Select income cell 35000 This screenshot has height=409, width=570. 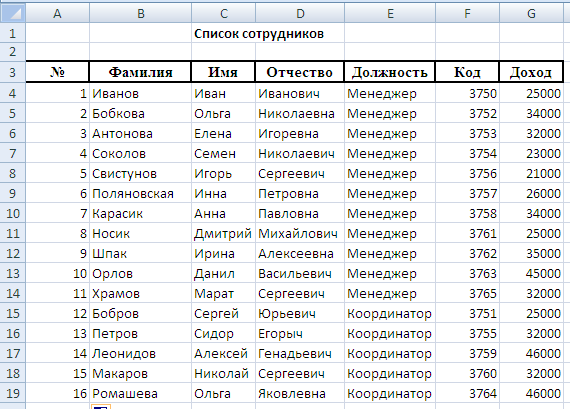pos(531,253)
